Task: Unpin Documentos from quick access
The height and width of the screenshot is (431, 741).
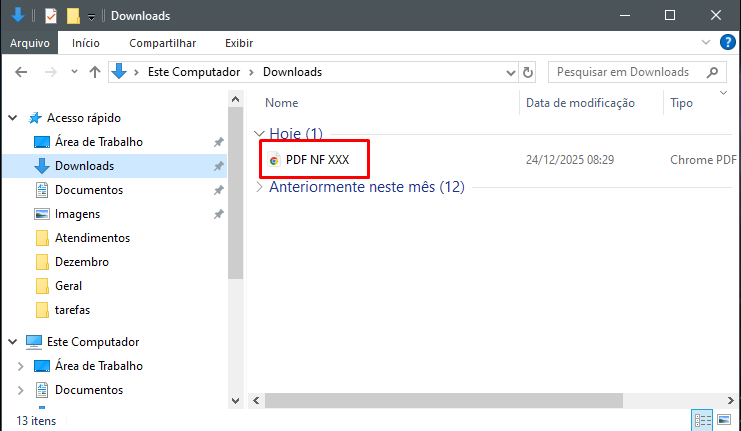Action: pyautogui.click(x=218, y=190)
